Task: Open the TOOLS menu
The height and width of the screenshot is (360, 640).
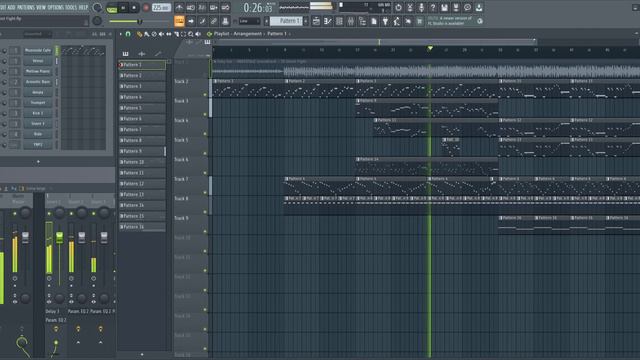Action: click(x=71, y=7)
